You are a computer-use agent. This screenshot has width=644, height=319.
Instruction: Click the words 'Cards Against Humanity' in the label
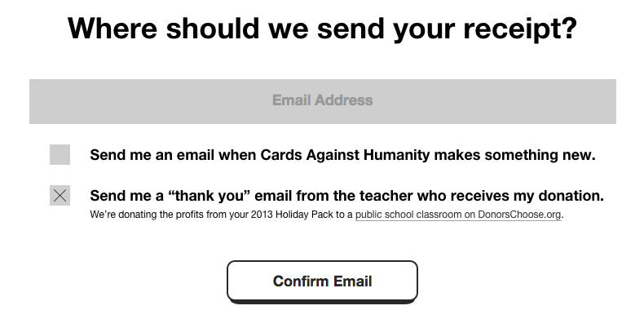(345, 155)
